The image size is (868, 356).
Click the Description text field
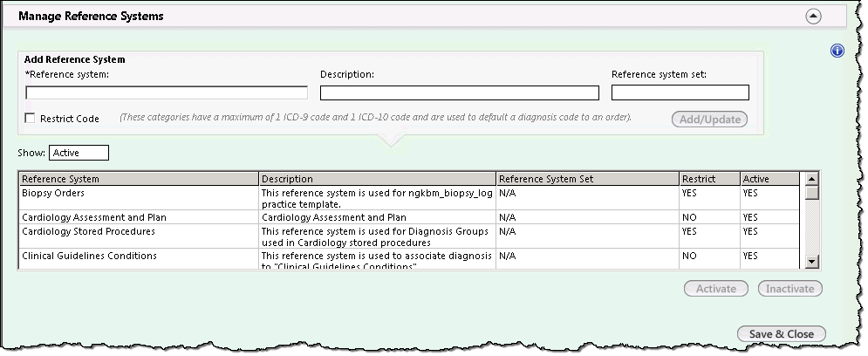click(460, 92)
